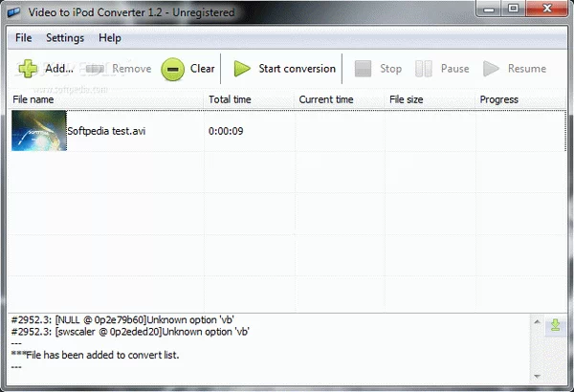574x392 pixels.
Task: Select the Softpedia test.avi file name
Action: [106, 131]
